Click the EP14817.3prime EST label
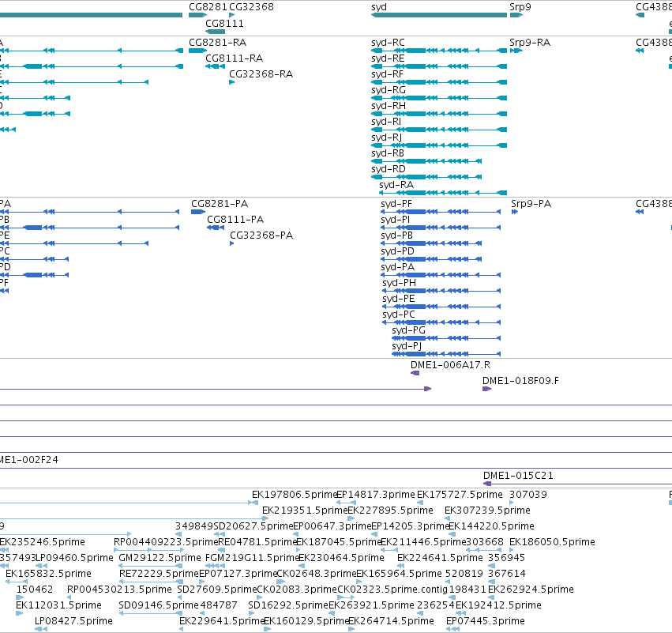 coord(376,495)
